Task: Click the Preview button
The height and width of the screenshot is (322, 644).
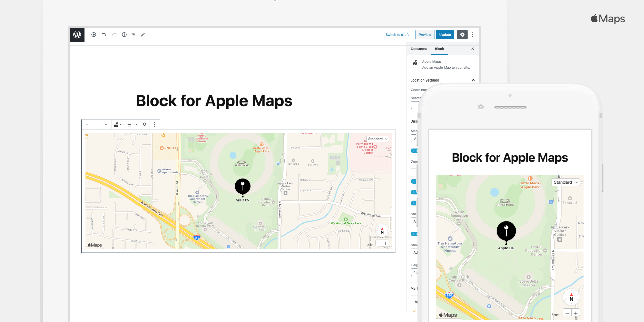Action: 425,35
